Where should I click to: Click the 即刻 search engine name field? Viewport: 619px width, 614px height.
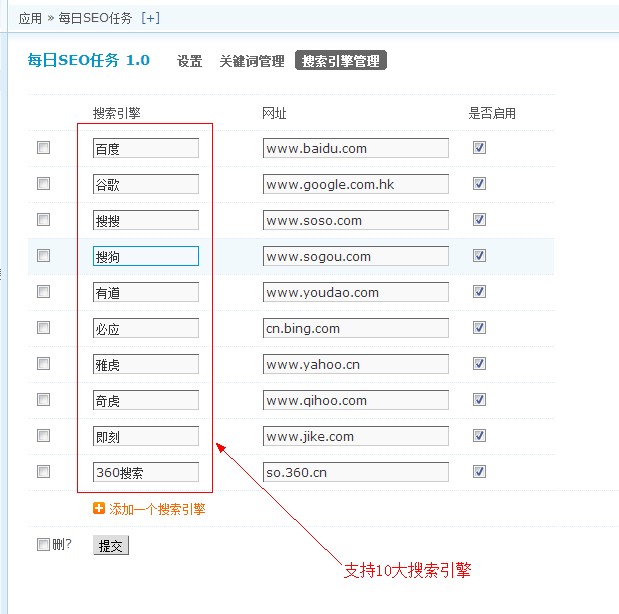coord(146,436)
